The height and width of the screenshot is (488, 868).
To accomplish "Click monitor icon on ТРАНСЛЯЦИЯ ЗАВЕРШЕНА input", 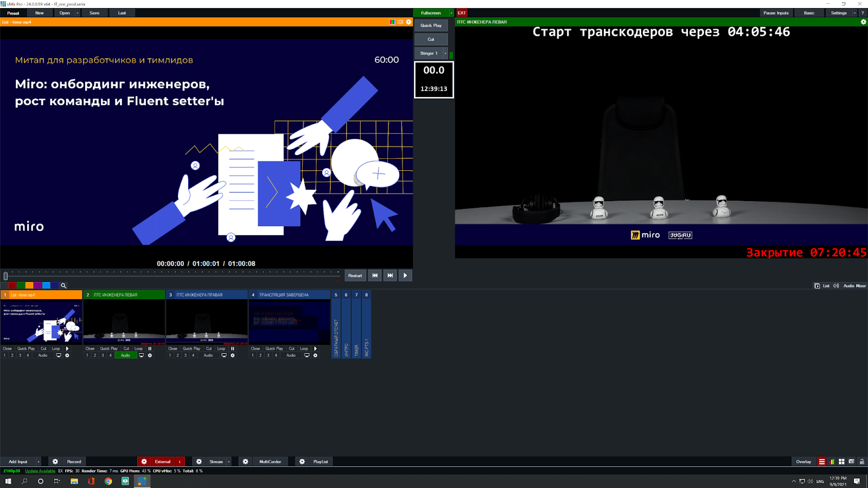I will point(307,355).
